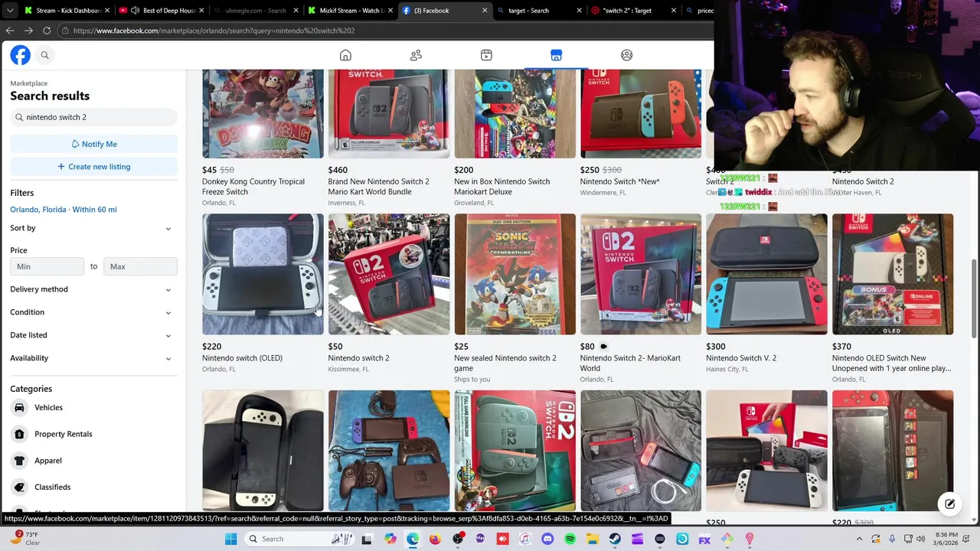Select the Marketplace icon in top navigation
Image resolution: width=980 pixels, height=551 pixels.
click(556, 55)
